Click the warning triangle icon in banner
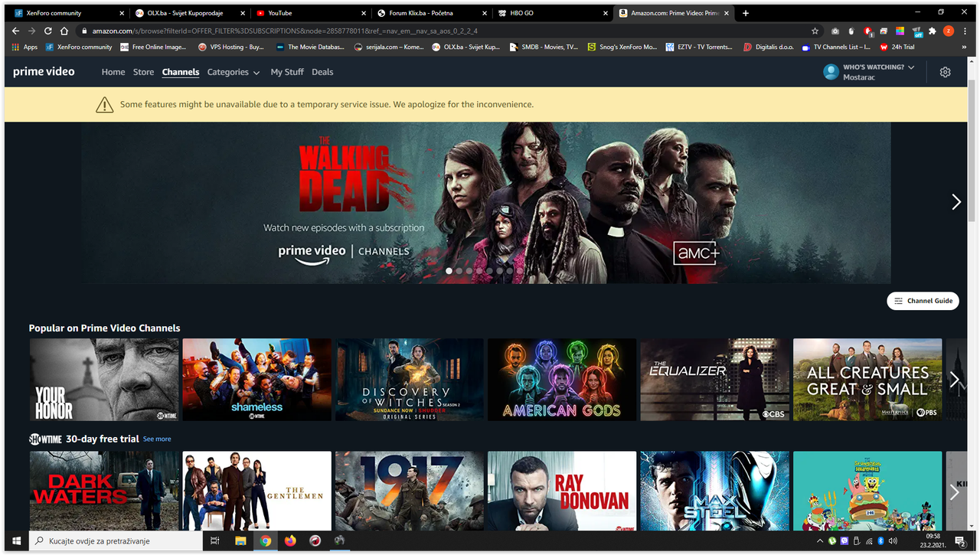This screenshot has height=555, width=980. pos(105,105)
